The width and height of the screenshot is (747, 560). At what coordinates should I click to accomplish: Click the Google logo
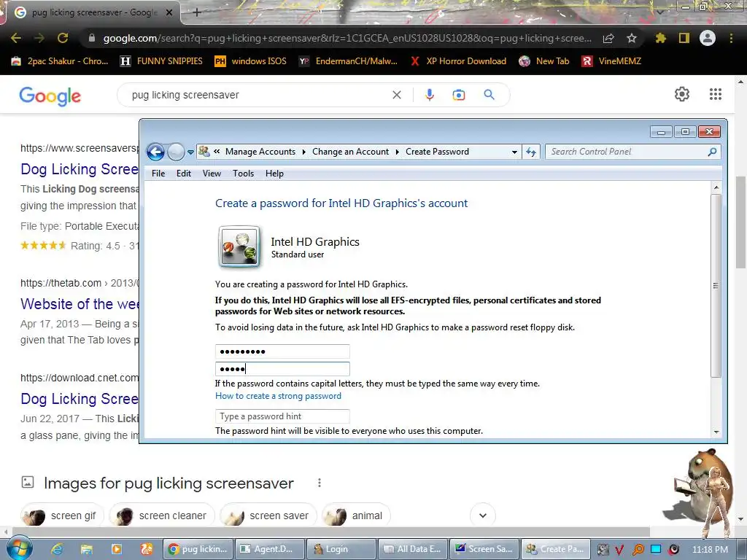(x=50, y=96)
